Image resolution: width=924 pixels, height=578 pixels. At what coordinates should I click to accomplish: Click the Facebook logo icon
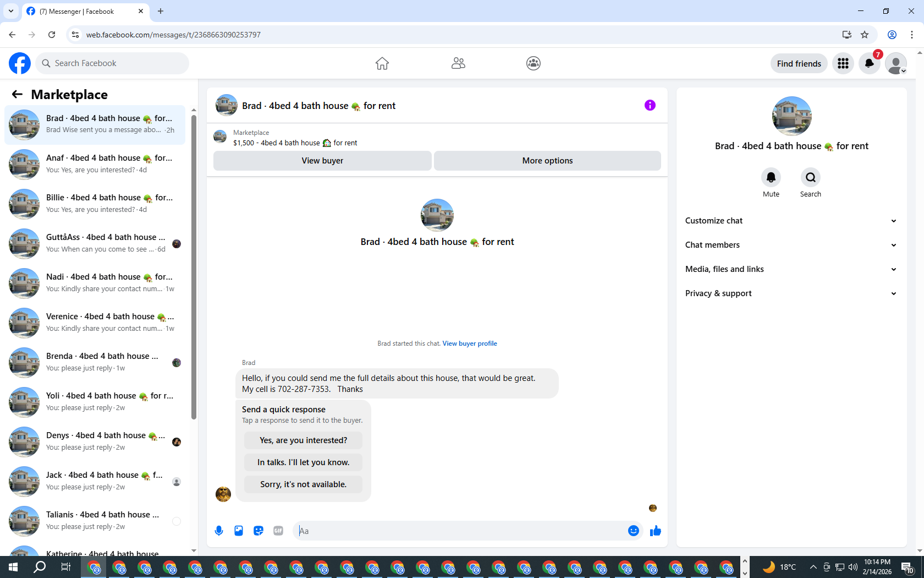(x=20, y=63)
